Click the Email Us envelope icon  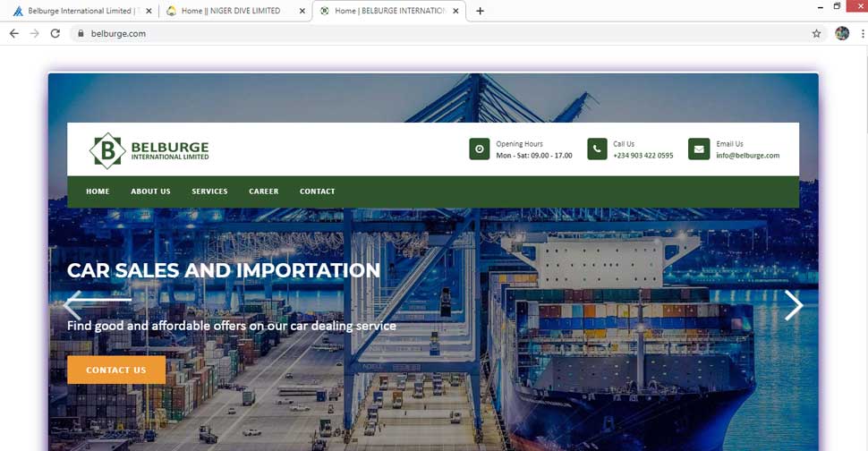click(699, 149)
